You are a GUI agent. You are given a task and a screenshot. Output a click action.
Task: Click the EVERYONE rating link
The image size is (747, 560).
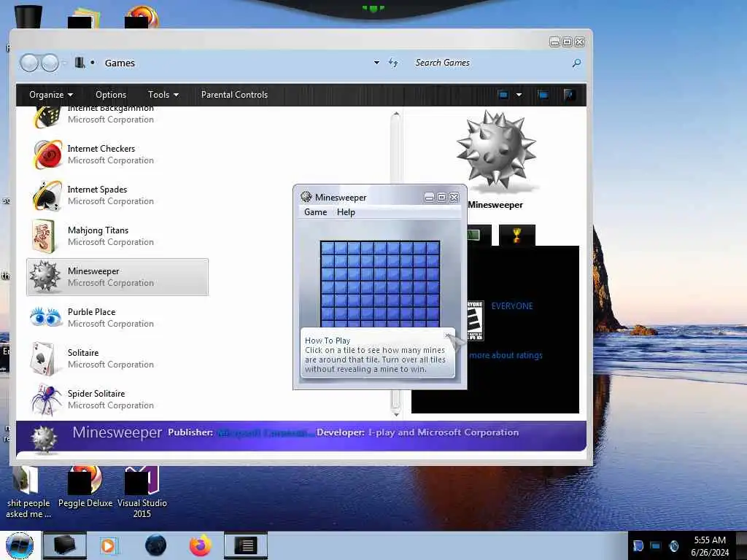(512, 306)
